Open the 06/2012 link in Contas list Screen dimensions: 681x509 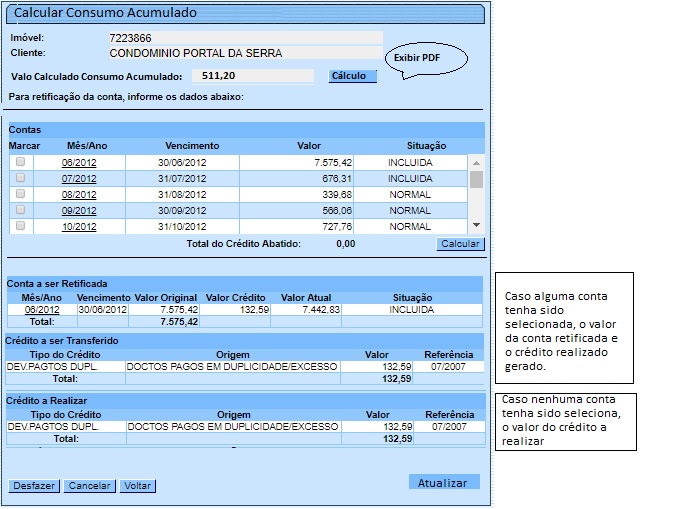79,162
